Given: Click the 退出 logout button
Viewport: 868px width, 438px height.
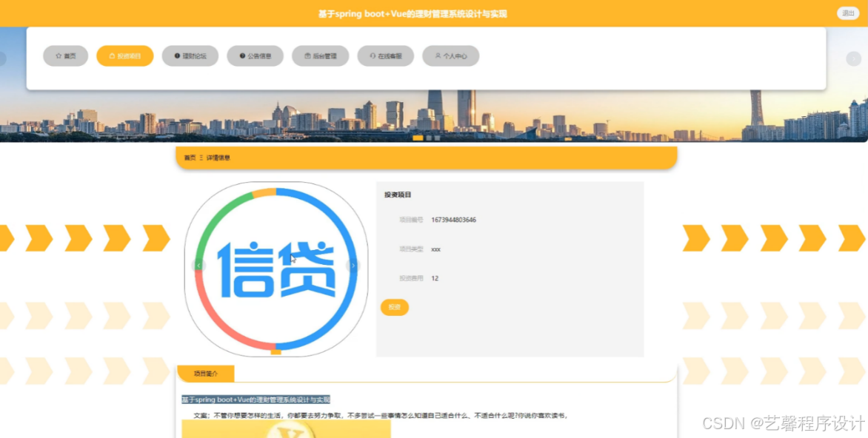Looking at the screenshot, I should click(847, 13).
